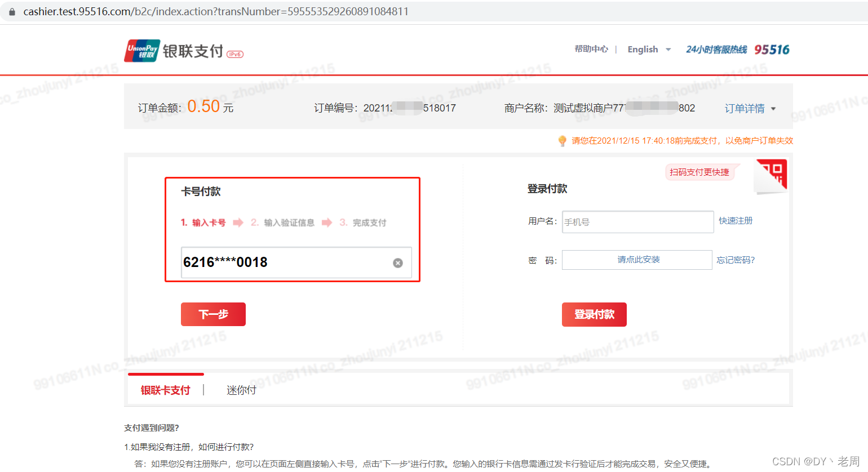Click the 登录付款 login pay button
The image size is (868, 472).
click(594, 314)
